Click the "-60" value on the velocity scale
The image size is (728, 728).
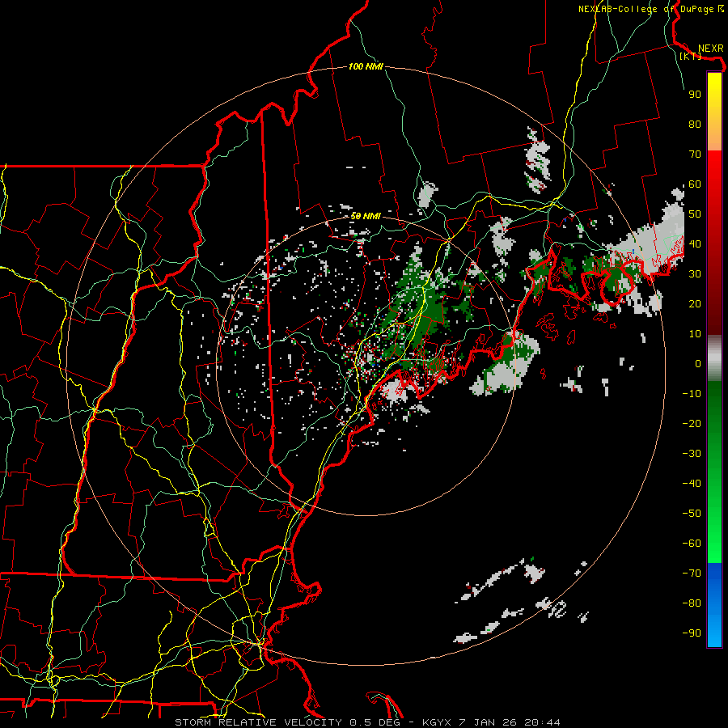[x=692, y=544]
